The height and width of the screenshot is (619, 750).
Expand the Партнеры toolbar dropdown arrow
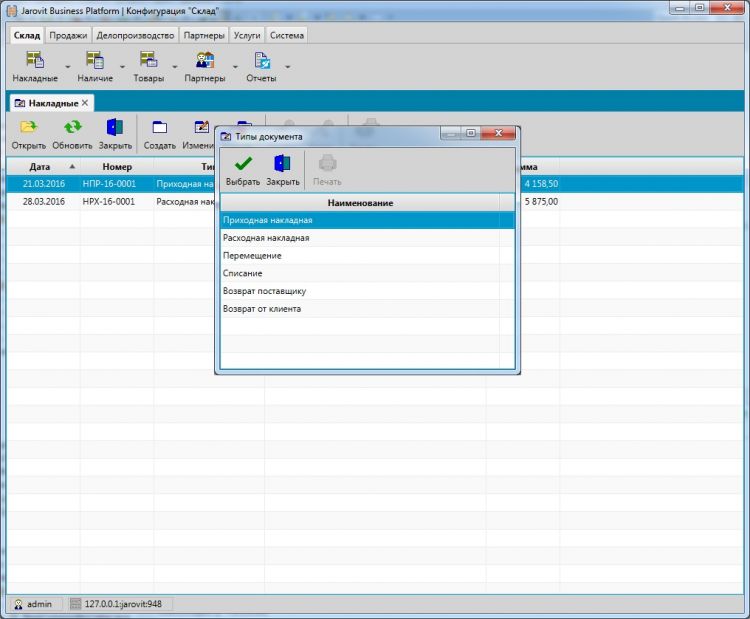click(235, 68)
